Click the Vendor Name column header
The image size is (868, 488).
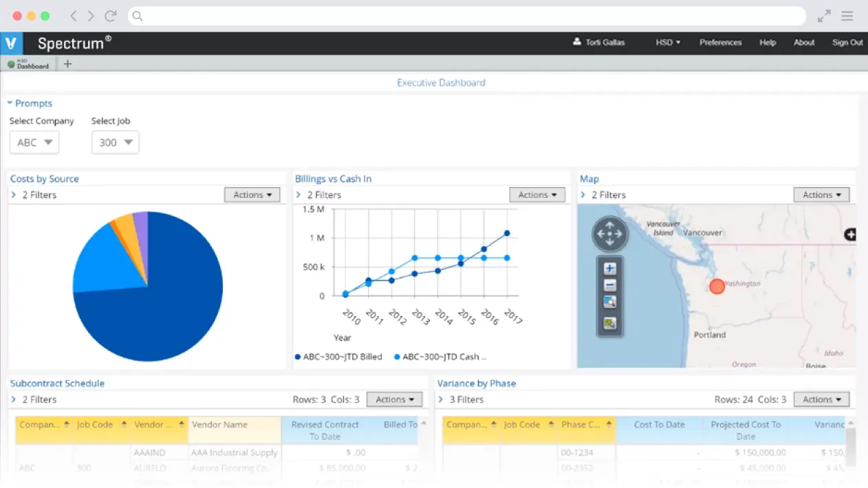(235, 430)
